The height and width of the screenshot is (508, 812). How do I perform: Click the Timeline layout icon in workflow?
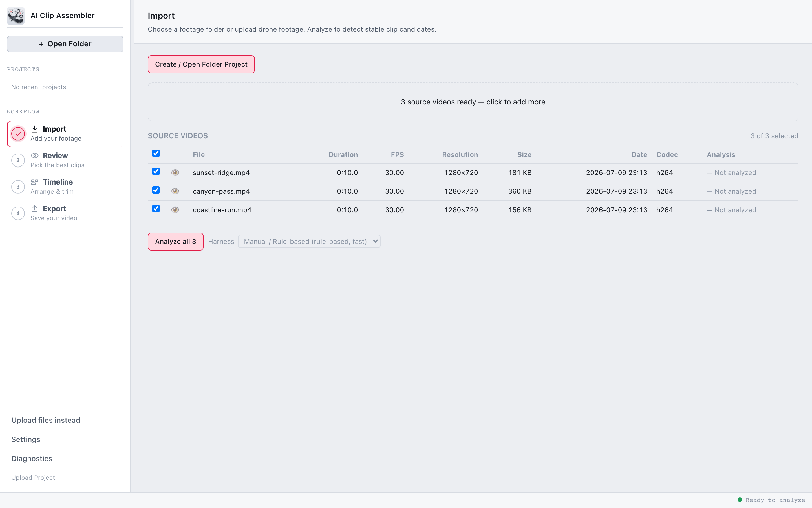point(35,182)
